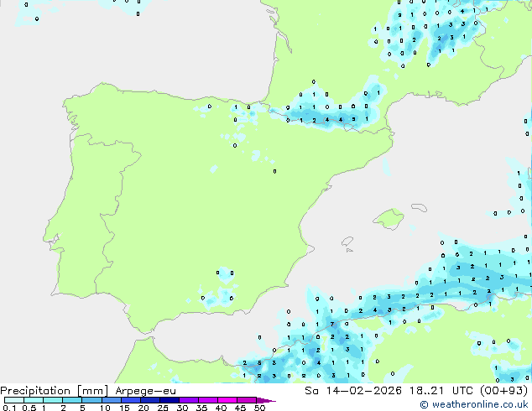
Task: Click the legend value label "0.1"
Action: [9, 408]
